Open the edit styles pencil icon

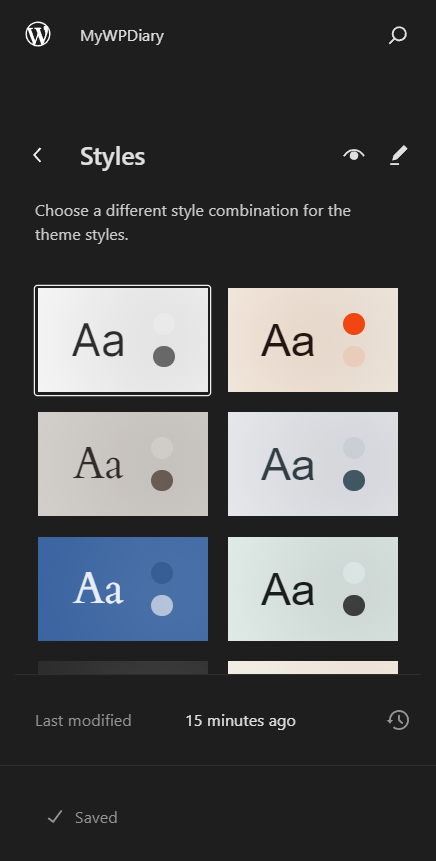[399, 155]
